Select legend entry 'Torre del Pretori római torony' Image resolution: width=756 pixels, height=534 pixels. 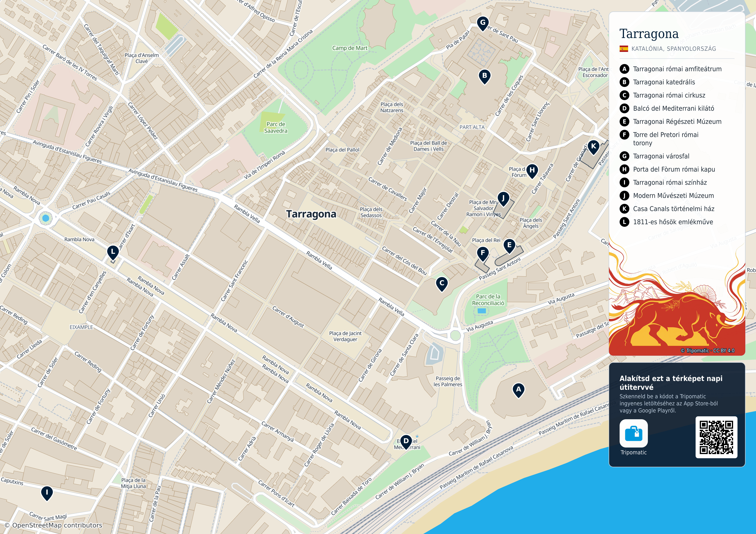point(659,139)
